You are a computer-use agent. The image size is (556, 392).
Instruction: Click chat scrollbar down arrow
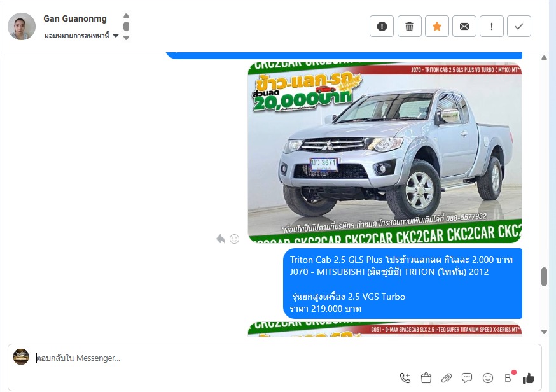tap(545, 332)
